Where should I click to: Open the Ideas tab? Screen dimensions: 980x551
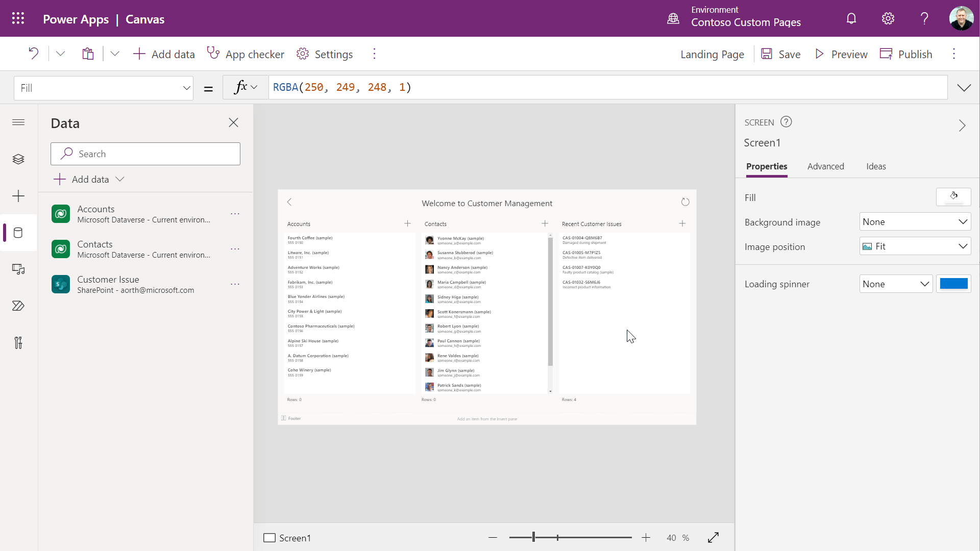click(x=876, y=166)
